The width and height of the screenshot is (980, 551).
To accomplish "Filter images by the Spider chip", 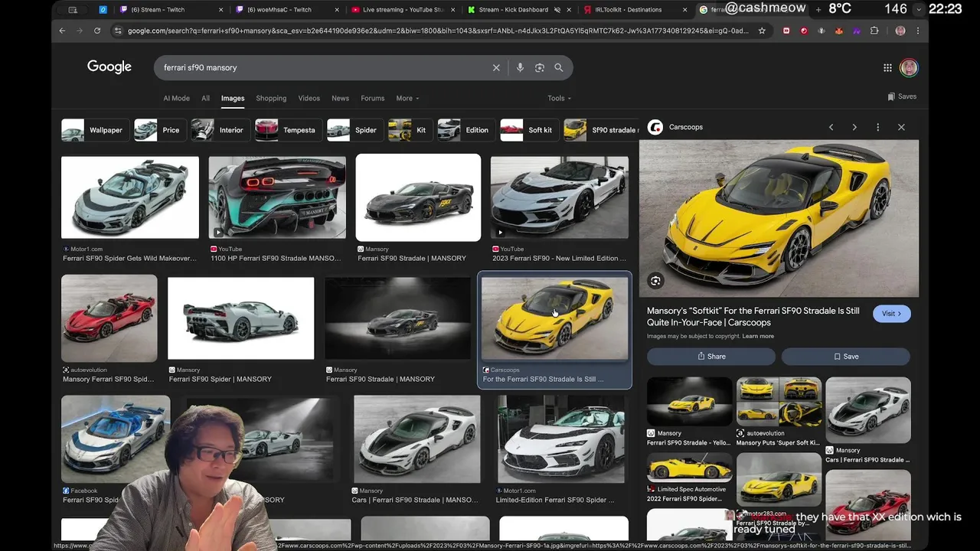I will click(x=354, y=130).
